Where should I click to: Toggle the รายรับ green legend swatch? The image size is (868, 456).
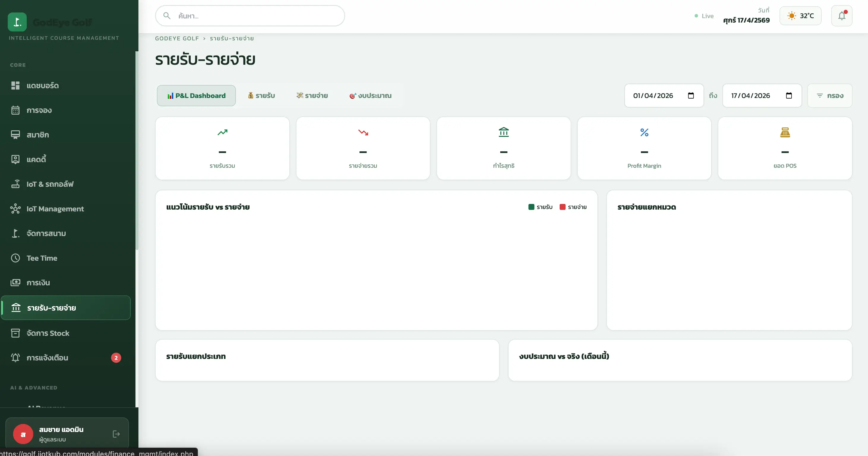pos(531,207)
